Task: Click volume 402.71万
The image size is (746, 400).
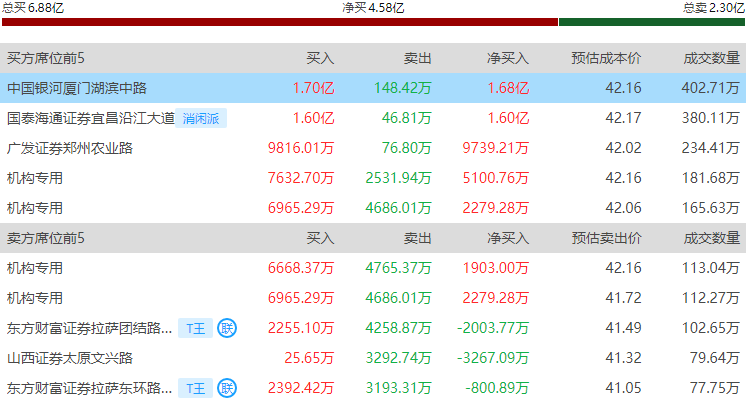Action: click(710, 88)
